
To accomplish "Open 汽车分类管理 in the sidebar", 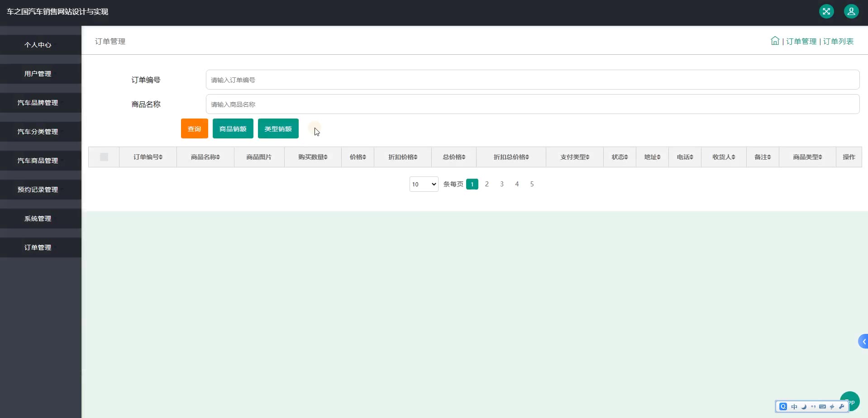I will (41, 132).
